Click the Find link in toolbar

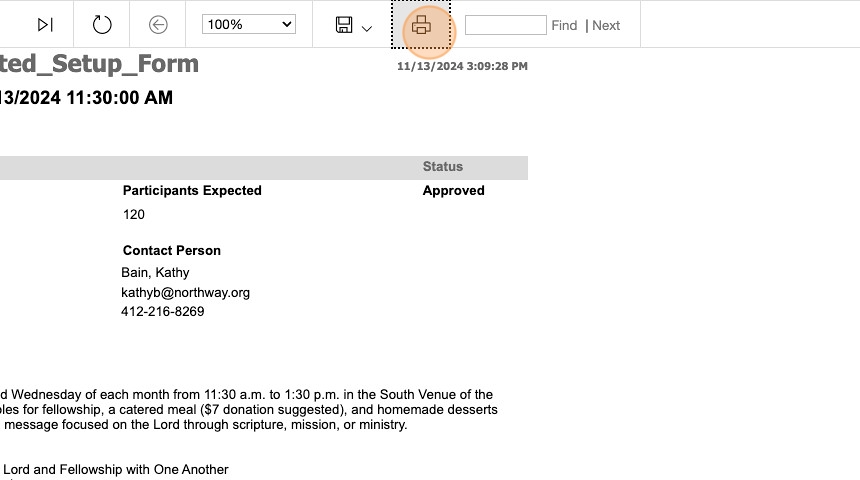pos(564,25)
